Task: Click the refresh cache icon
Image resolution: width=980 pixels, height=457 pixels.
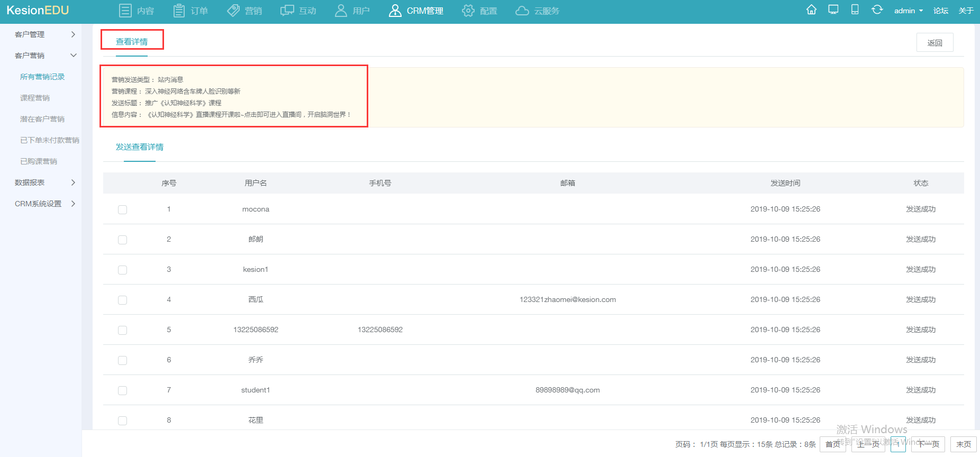Action: [x=877, y=10]
